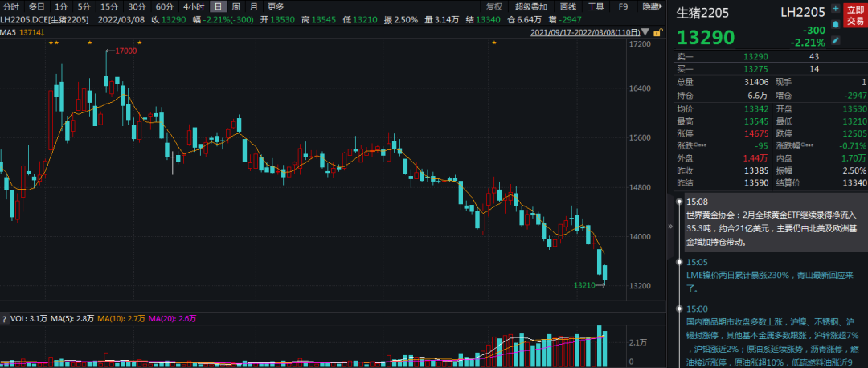The height and width of the screenshot is (368, 868).
Task: Click the 生猪2205 contract name
Action: (703, 13)
